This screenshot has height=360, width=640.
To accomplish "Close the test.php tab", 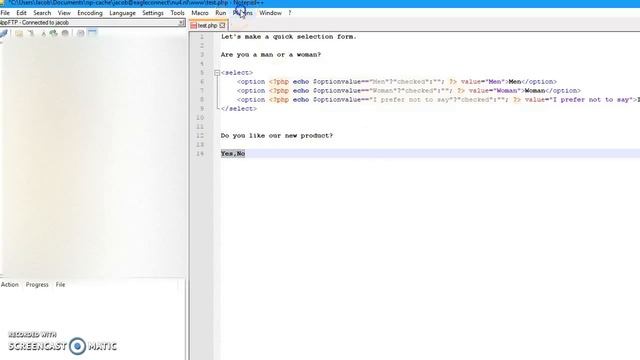I will pos(222,25).
